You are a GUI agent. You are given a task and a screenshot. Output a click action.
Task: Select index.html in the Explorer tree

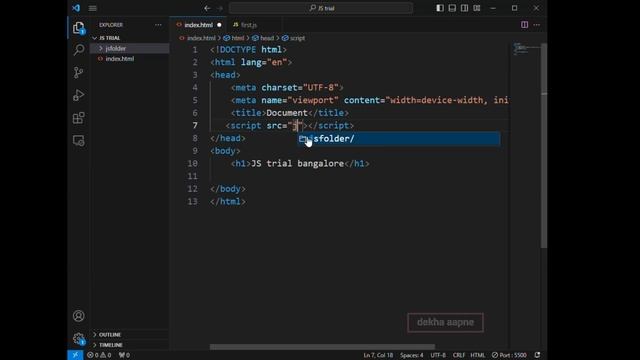(130, 59)
